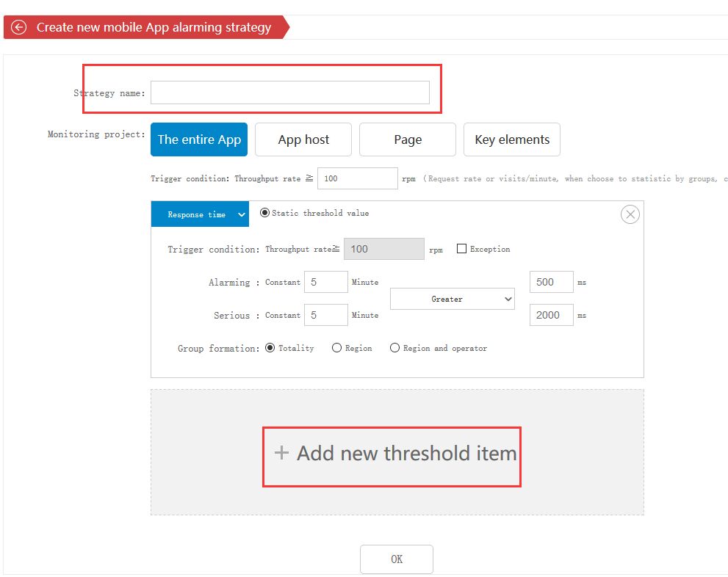Select Key elements monitoring project
Screen dimensions: 728x577
pos(512,139)
